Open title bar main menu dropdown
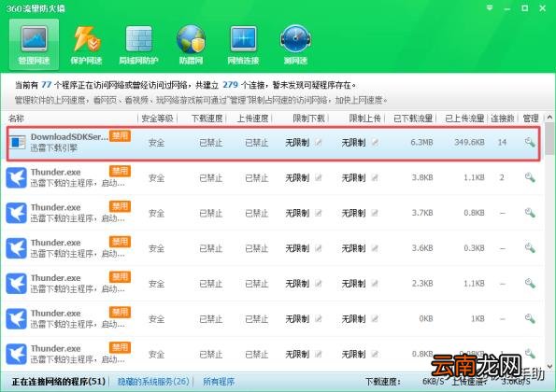Image resolution: width=556 pixels, height=392 pixels. point(490,7)
